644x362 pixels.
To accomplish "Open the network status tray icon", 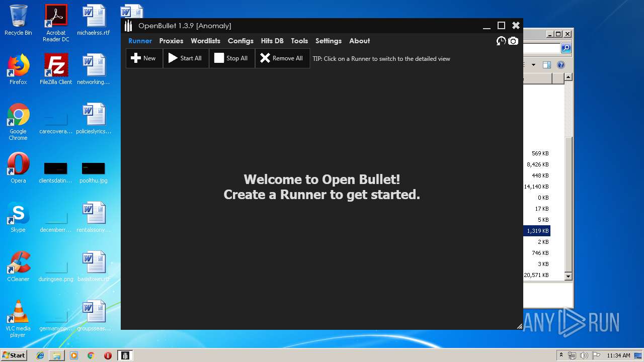I will [x=572, y=355].
